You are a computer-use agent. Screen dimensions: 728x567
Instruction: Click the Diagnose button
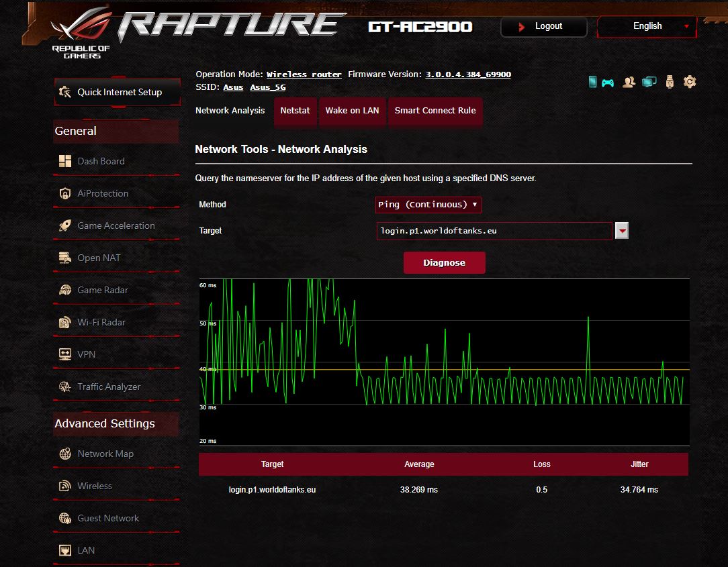[445, 262]
